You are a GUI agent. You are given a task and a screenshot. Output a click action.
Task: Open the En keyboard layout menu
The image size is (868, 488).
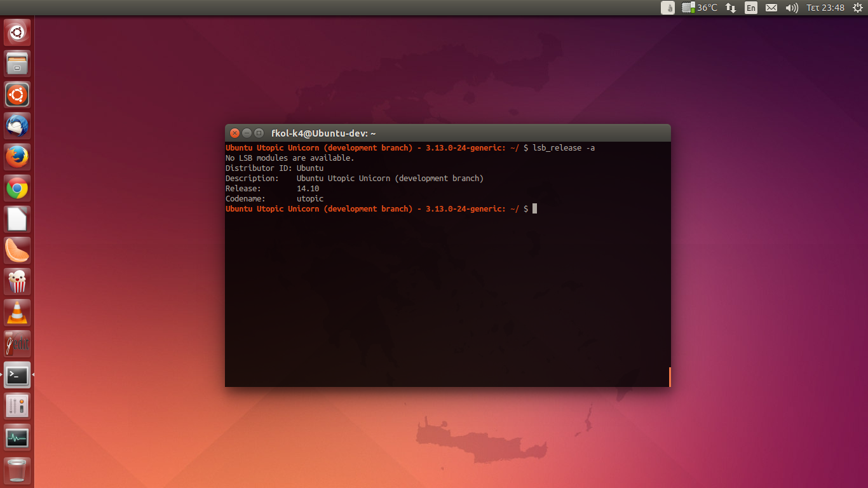coord(751,8)
